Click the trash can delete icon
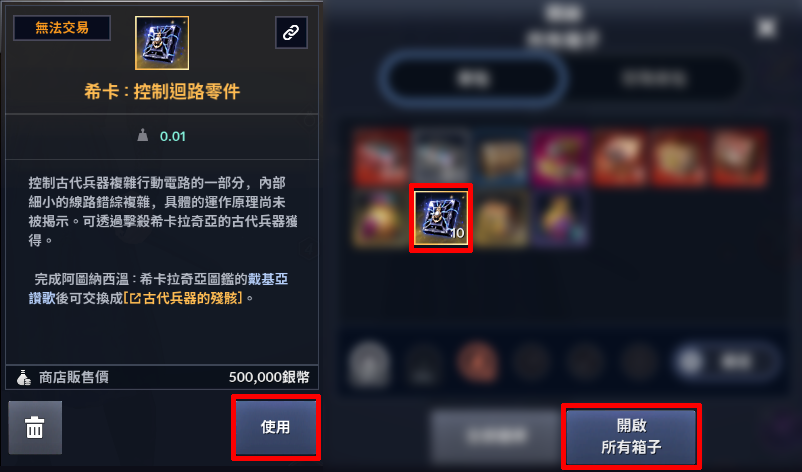 [35, 428]
